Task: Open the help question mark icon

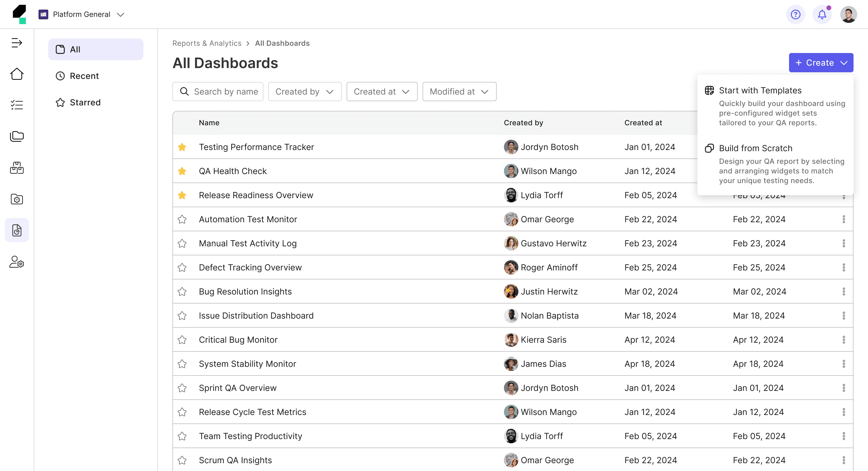Action: pyautogui.click(x=795, y=14)
